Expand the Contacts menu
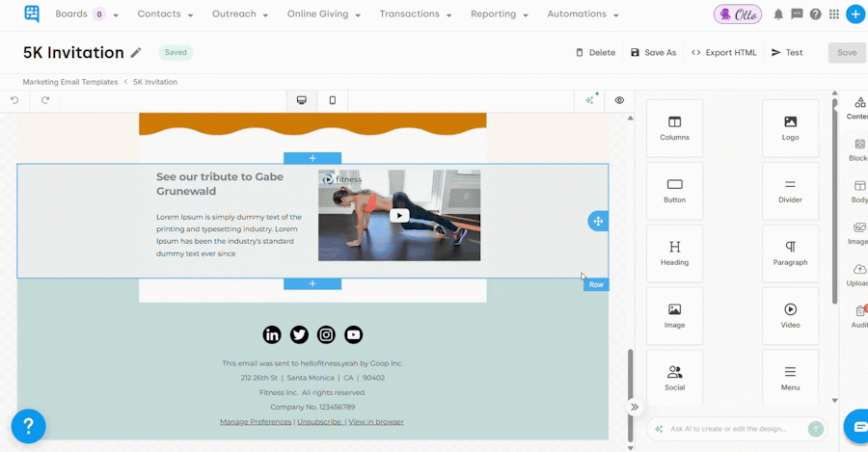This screenshot has width=868, height=452. point(165,13)
